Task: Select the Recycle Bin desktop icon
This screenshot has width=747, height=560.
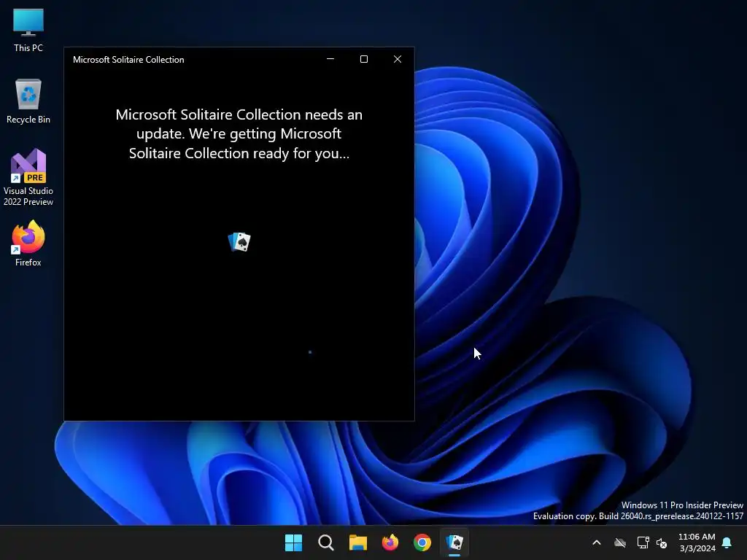Action: pyautogui.click(x=28, y=101)
